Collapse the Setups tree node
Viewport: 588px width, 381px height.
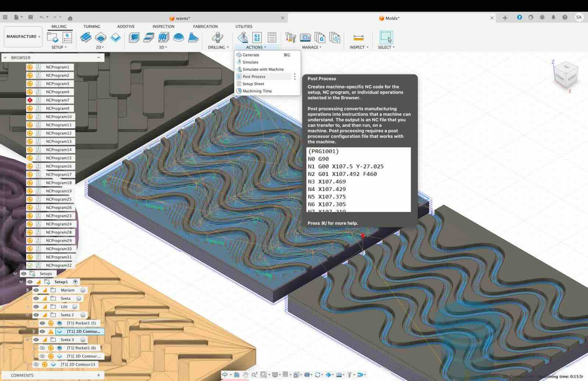coord(15,274)
